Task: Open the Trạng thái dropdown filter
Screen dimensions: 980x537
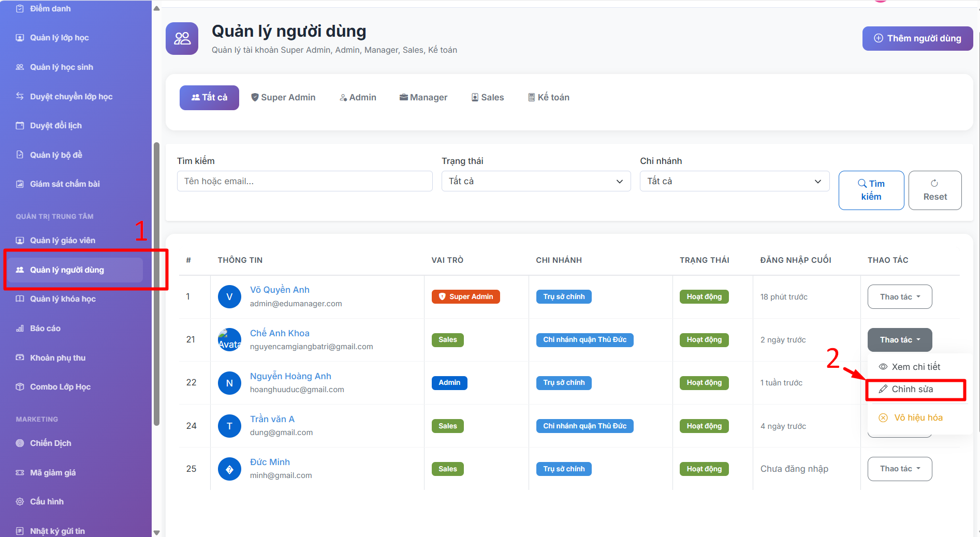Action: (536, 181)
